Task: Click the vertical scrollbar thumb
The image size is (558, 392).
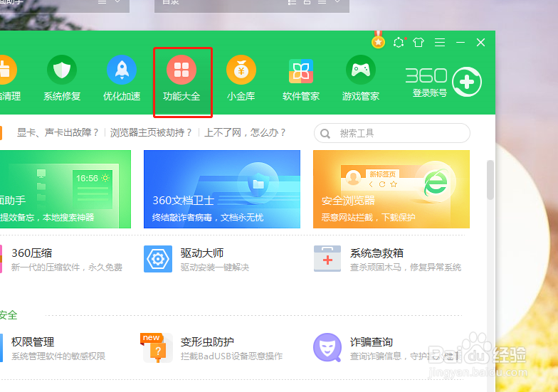Action: [490, 180]
